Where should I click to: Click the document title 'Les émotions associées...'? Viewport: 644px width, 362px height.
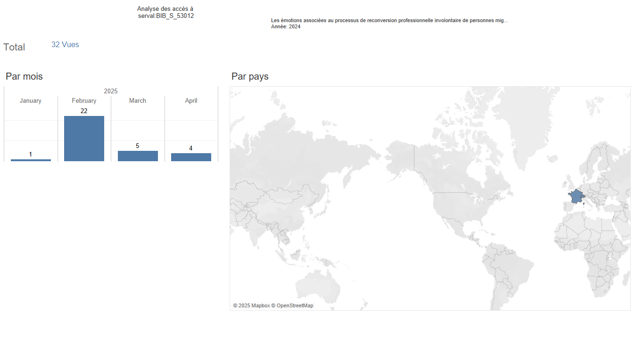point(389,21)
